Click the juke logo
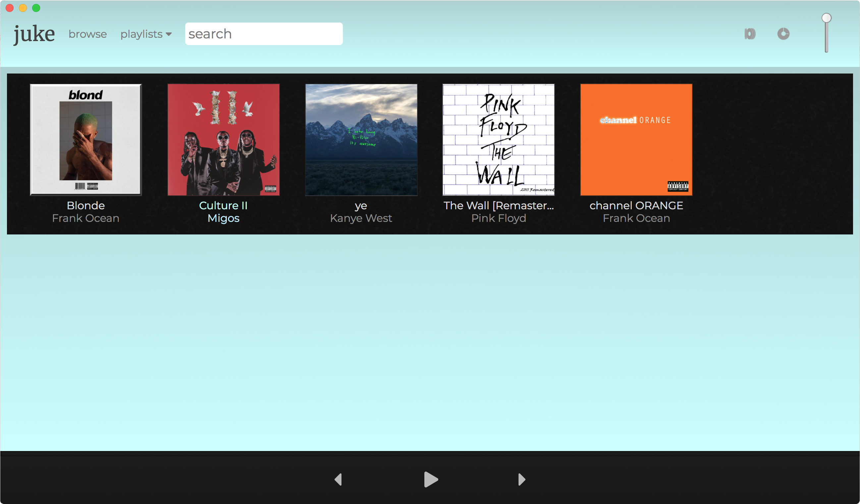Screen dimensions: 860x504 [34, 34]
